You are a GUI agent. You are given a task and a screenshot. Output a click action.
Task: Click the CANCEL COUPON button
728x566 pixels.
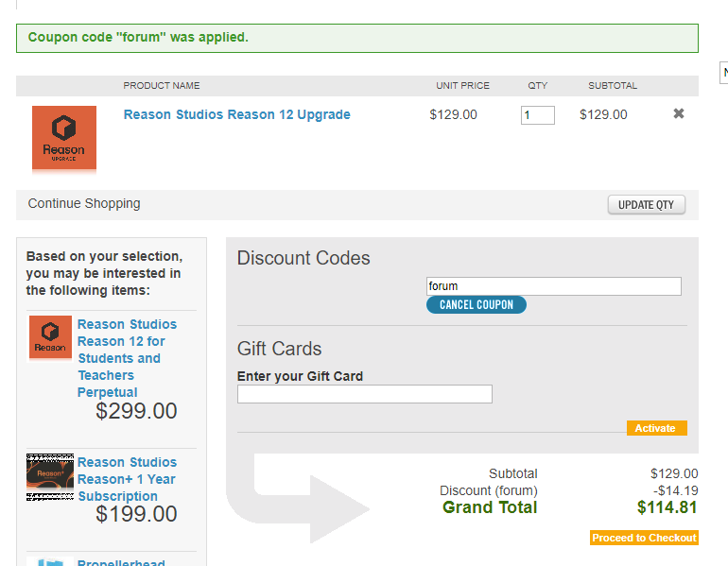point(477,305)
